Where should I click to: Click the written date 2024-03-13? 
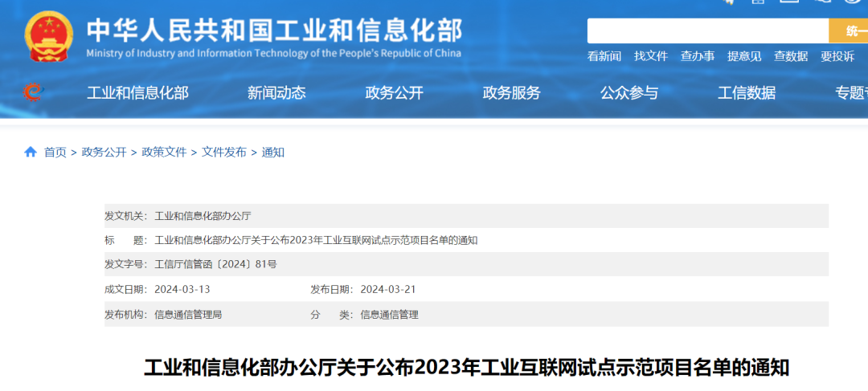pos(182,289)
